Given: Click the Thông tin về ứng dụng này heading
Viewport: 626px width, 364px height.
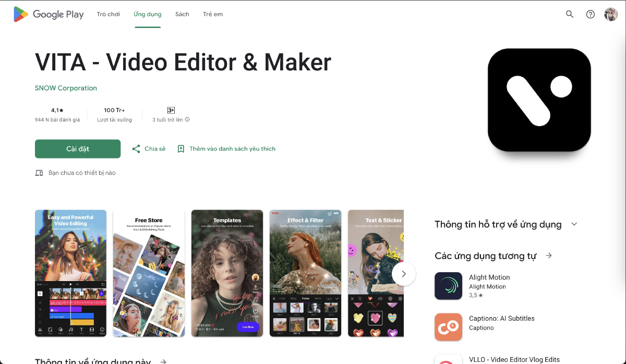Looking at the screenshot, I should (93, 361).
